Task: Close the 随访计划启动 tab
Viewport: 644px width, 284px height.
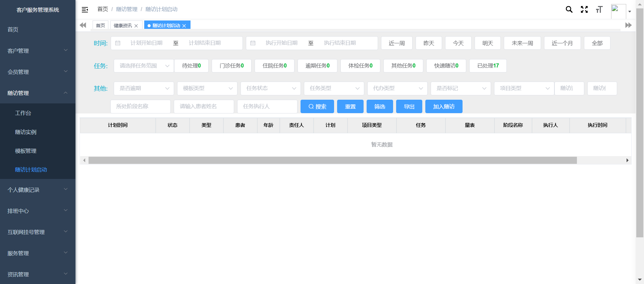Action: (184, 26)
